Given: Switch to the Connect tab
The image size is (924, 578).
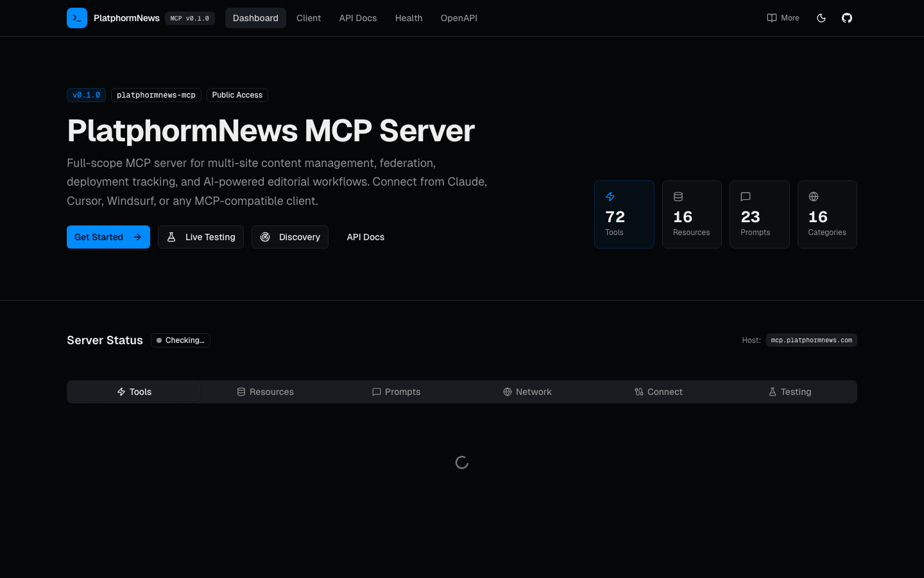Looking at the screenshot, I should click(x=659, y=392).
